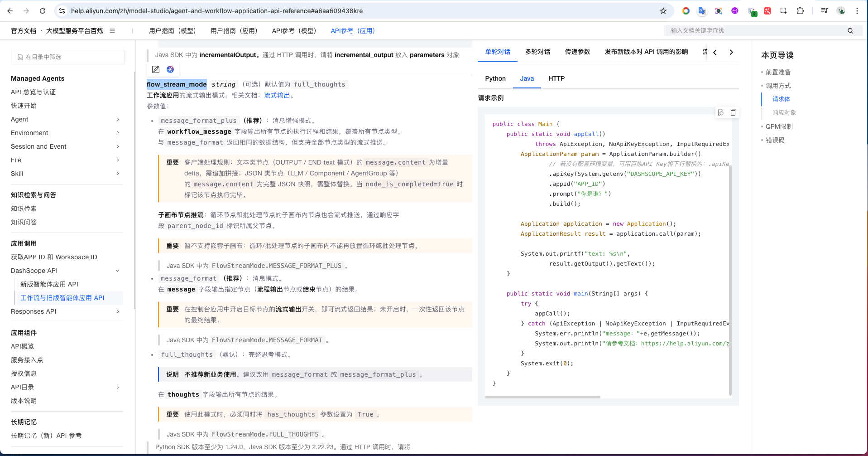Open the media controls icon
This screenshot has height=456, width=868.
(825, 11)
